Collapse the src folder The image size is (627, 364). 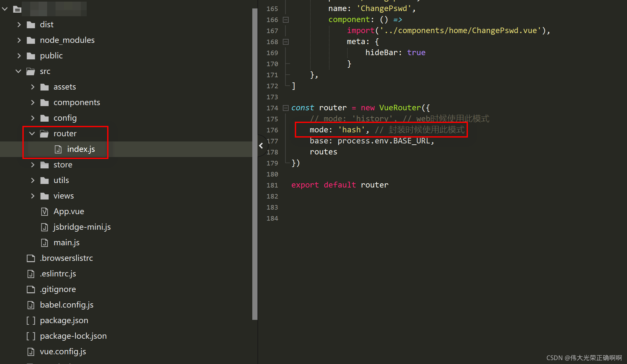(18, 71)
